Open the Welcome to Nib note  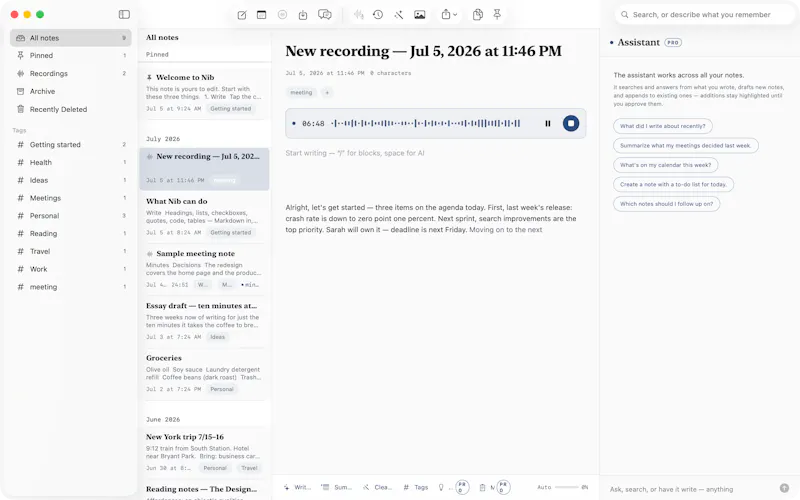[204, 92]
